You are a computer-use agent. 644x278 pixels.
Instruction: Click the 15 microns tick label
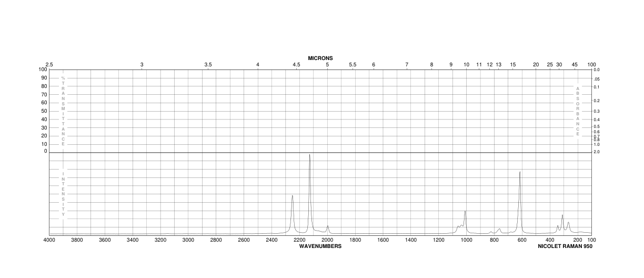(513, 65)
